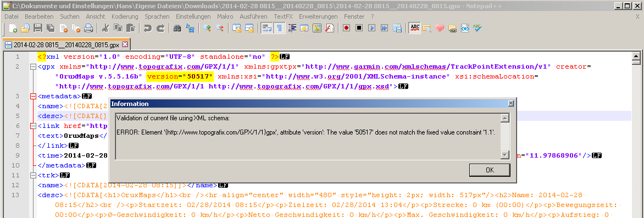Screen dimensions: 644x218
Task: Save the current file using the floppy icon
Action: (x=38, y=29)
